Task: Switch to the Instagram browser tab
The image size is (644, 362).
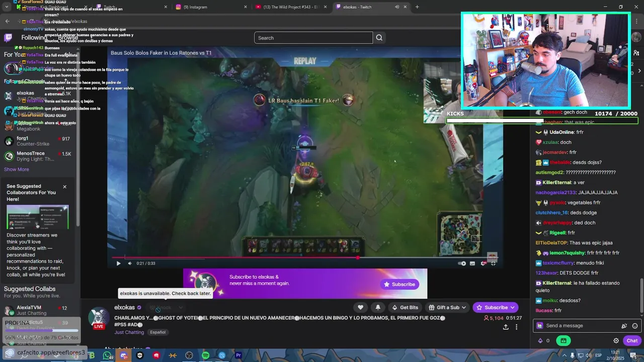Action: [211, 7]
